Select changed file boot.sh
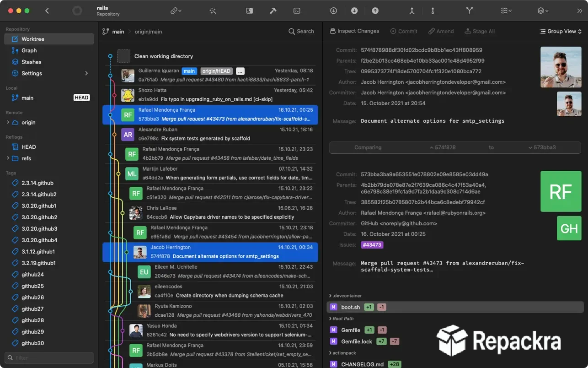588x368 pixels. pos(455,307)
